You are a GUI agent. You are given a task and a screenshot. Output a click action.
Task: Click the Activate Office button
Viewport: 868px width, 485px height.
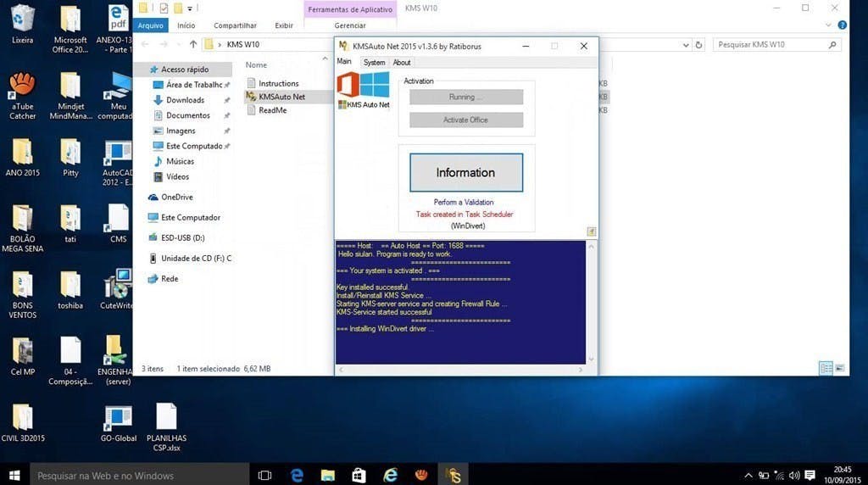point(466,120)
